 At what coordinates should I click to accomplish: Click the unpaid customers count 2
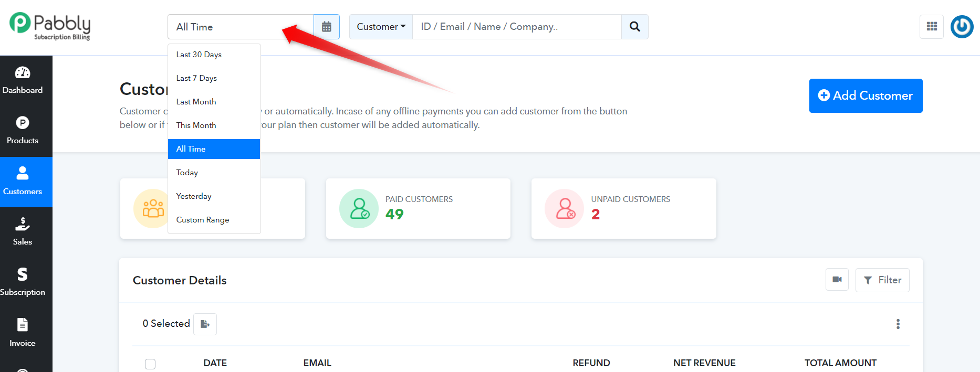(596, 214)
